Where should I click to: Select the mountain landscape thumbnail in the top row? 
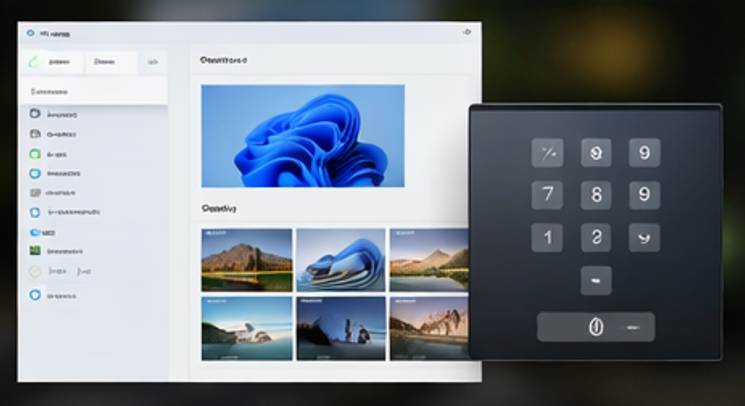(x=246, y=259)
